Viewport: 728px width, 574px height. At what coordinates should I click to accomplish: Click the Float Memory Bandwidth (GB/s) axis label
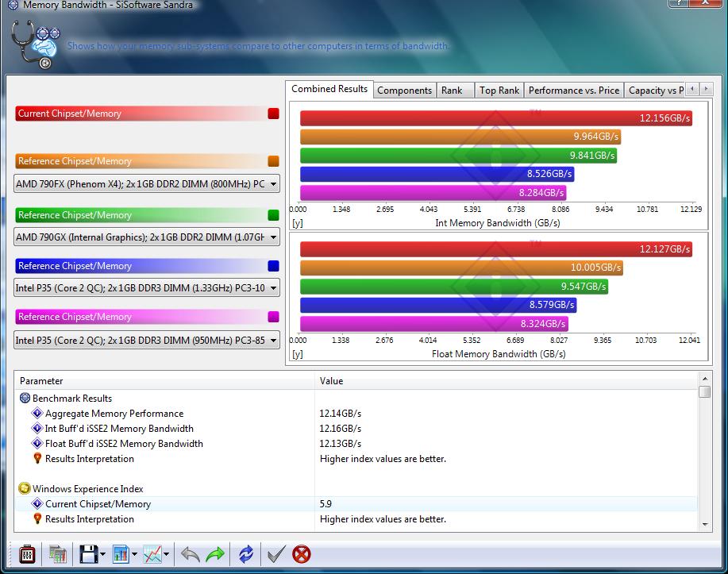[x=499, y=354]
